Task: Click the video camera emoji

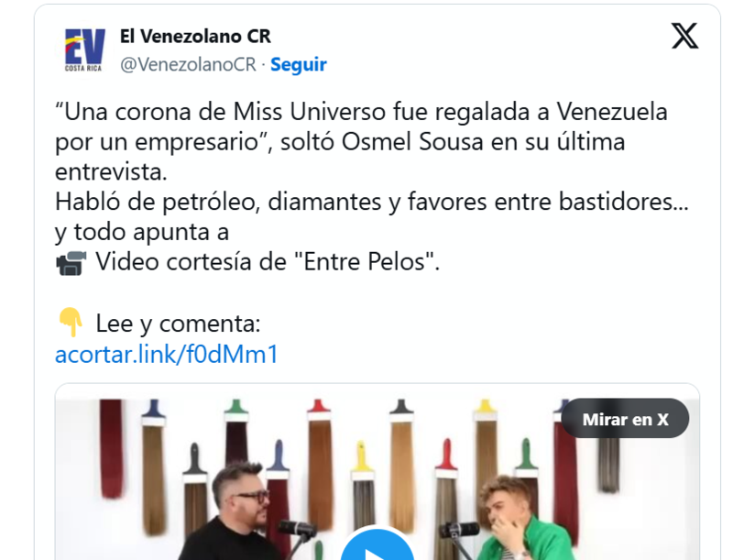Action: (x=71, y=263)
